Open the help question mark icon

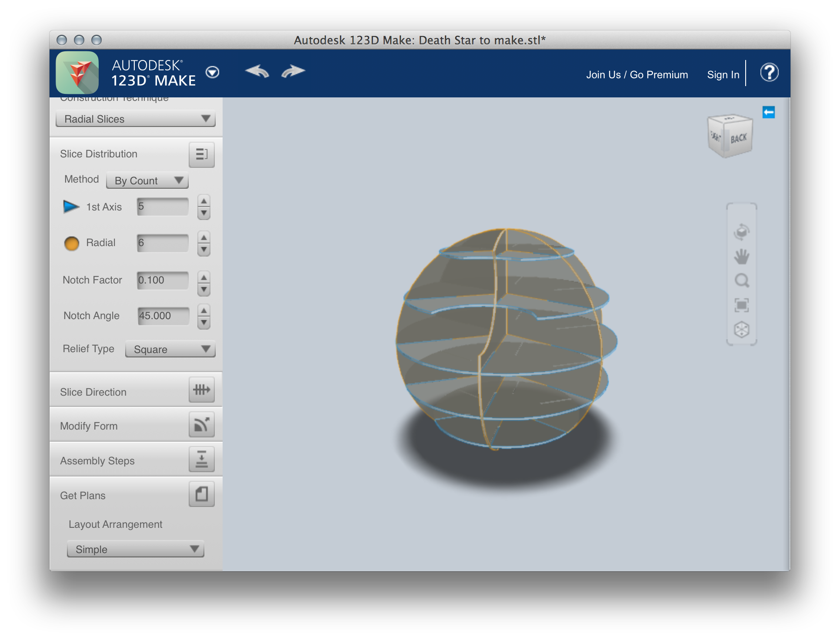coord(769,73)
